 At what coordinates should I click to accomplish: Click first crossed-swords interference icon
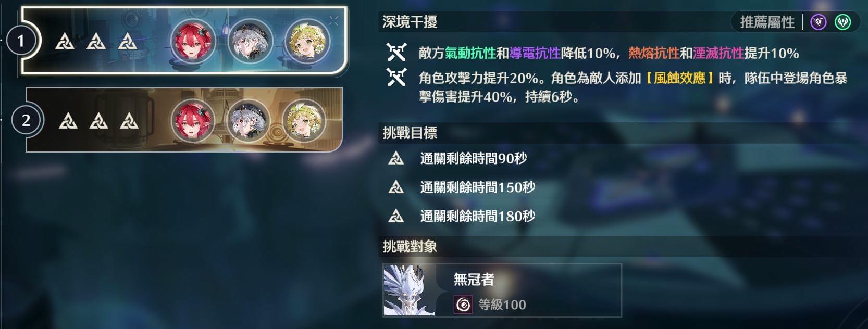coord(396,53)
